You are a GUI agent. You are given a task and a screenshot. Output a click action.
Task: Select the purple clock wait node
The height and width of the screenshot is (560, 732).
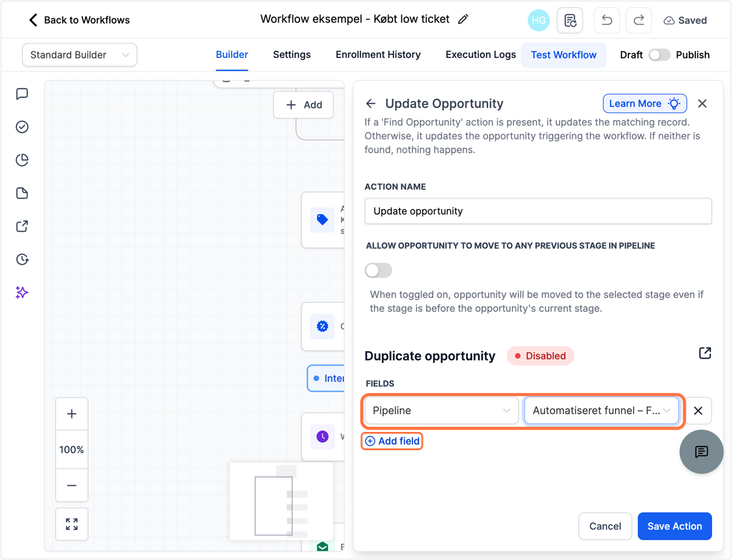point(323,437)
